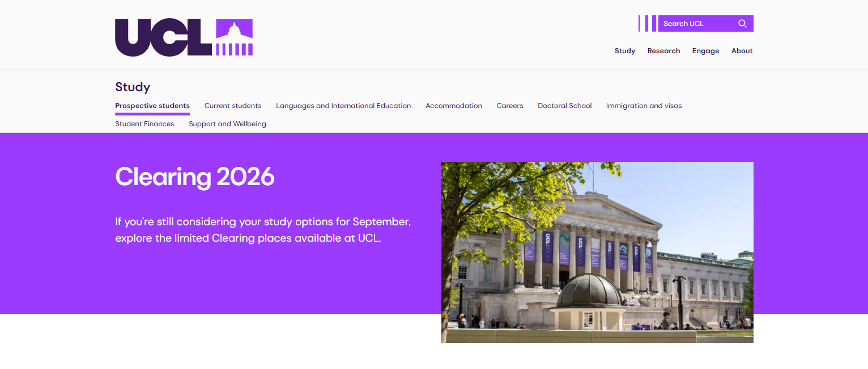Screen dimensions: 868x369
Task: Open Immigration and visas page
Action: [x=644, y=106]
